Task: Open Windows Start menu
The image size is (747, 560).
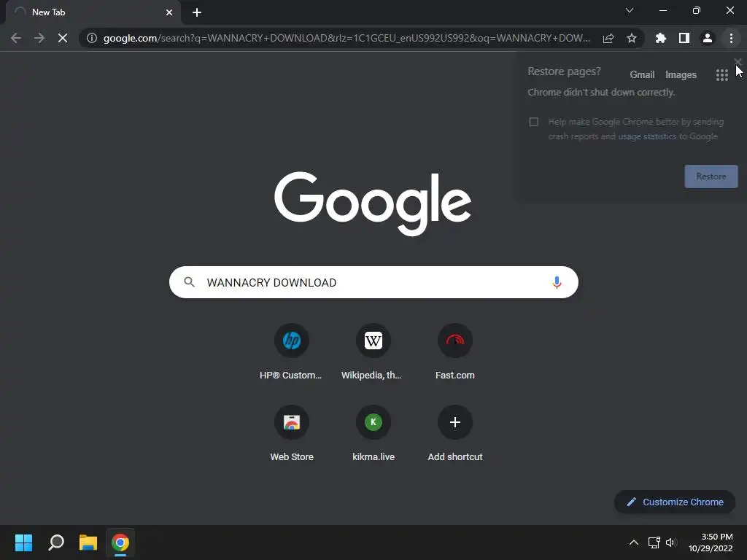Action: tap(23, 542)
